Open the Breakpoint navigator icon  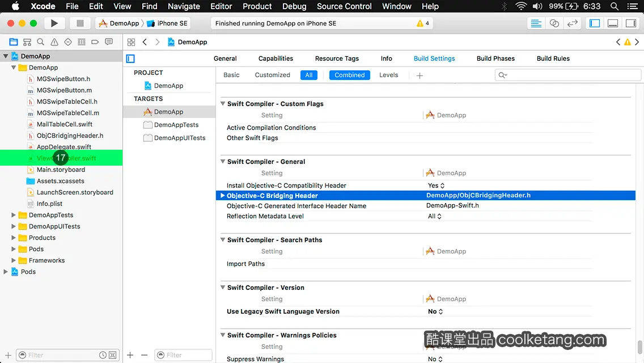click(95, 42)
